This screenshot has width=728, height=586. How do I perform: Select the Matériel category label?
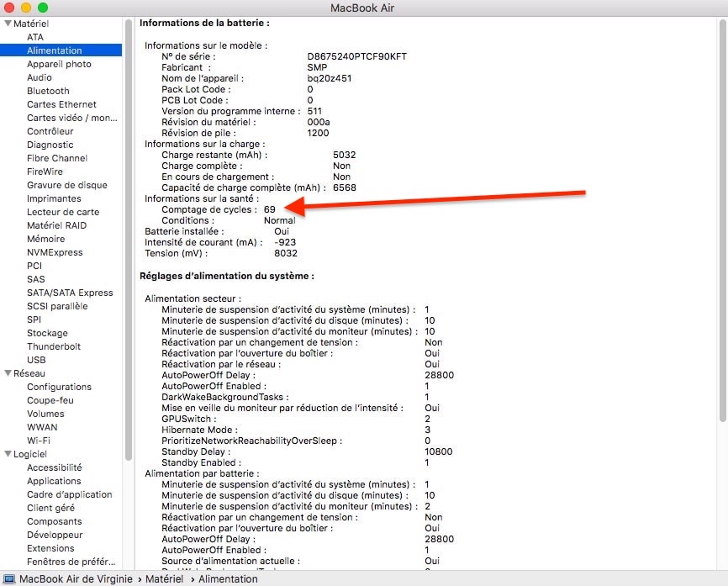point(31,24)
